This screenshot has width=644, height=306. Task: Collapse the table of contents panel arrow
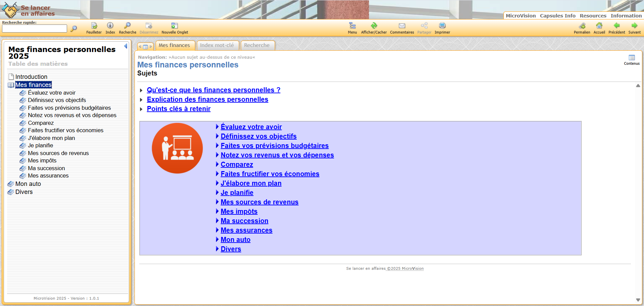(x=126, y=46)
